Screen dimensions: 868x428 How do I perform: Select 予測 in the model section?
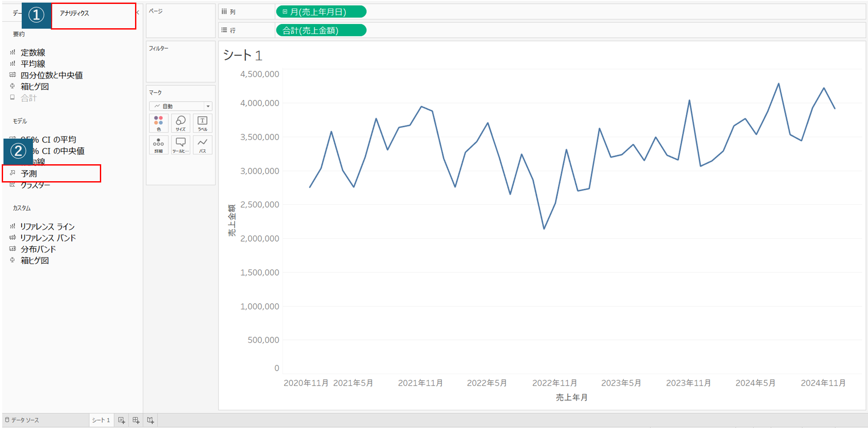pos(29,173)
